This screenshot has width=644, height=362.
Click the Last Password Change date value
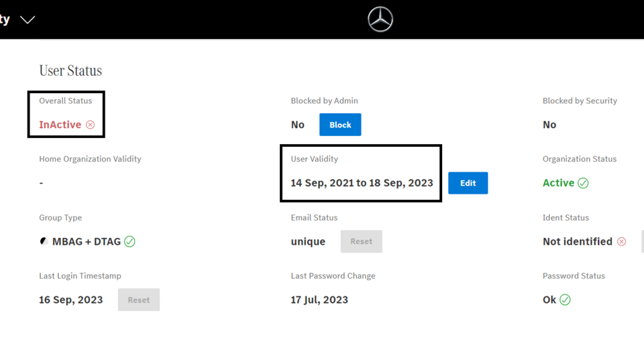(x=319, y=300)
